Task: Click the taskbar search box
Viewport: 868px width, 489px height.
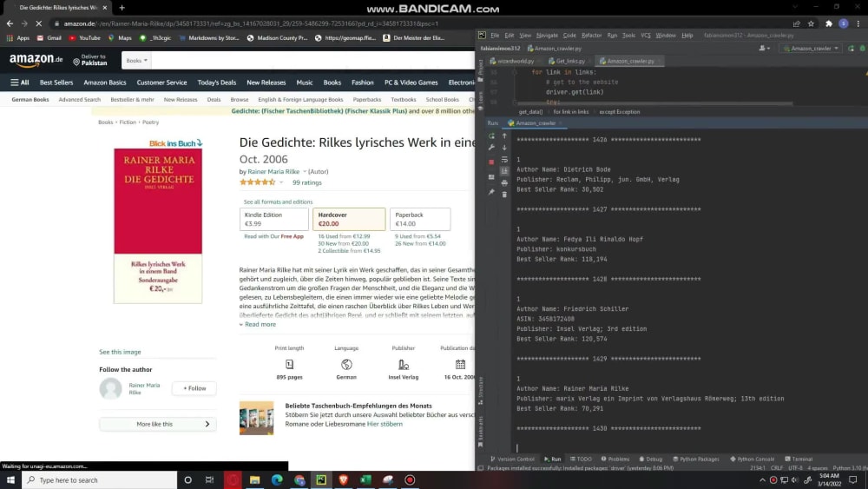Action: coord(100,479)
